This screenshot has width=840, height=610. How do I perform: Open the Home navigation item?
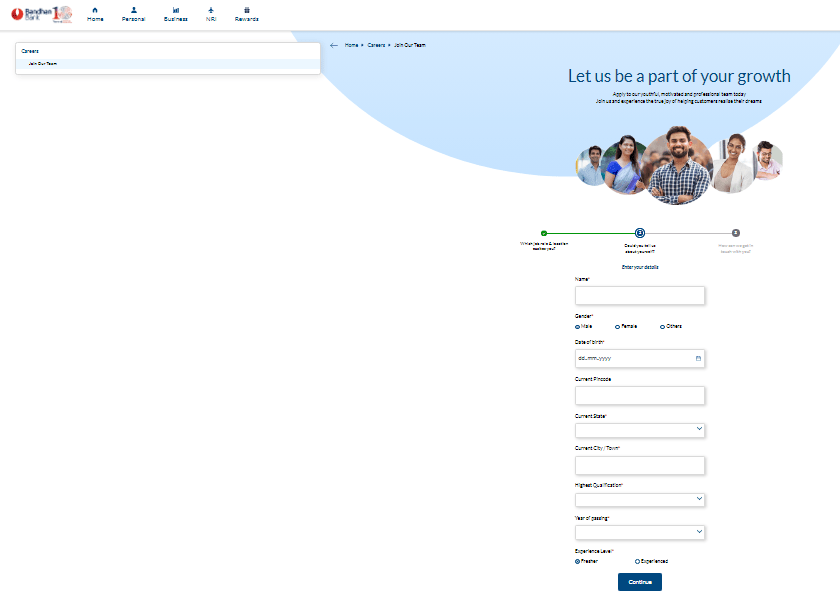click(x=95, y=14)
